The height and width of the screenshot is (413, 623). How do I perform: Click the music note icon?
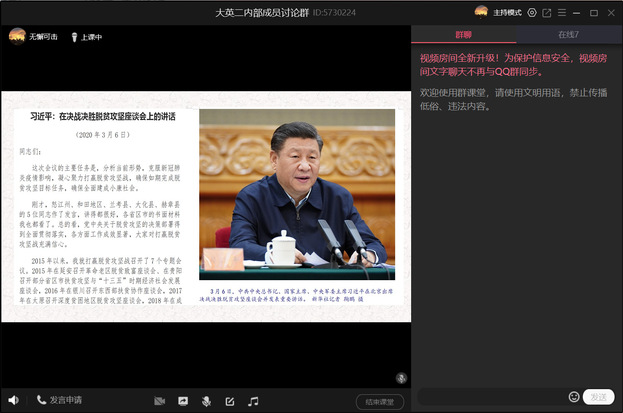coord(253,401)
